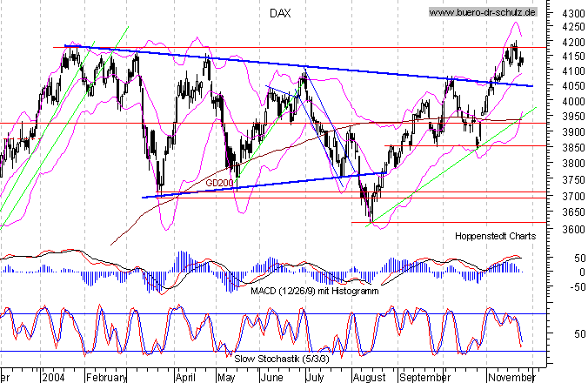Click the DAX chart title
Image resolution: width=588 pixels, height=383 pixels.
click(272, 12)
